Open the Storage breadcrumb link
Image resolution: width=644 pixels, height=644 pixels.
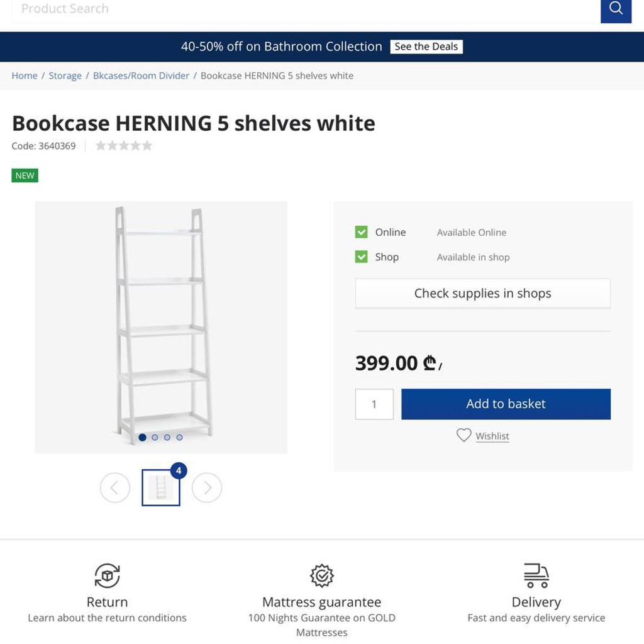(x=65, y=75)
